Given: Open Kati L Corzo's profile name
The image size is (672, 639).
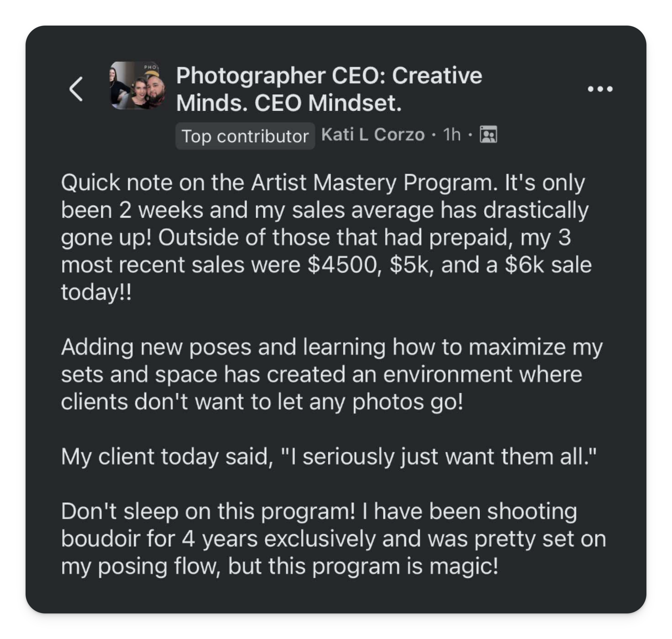Looking at the screenshot, I should [x=373, y=134].
